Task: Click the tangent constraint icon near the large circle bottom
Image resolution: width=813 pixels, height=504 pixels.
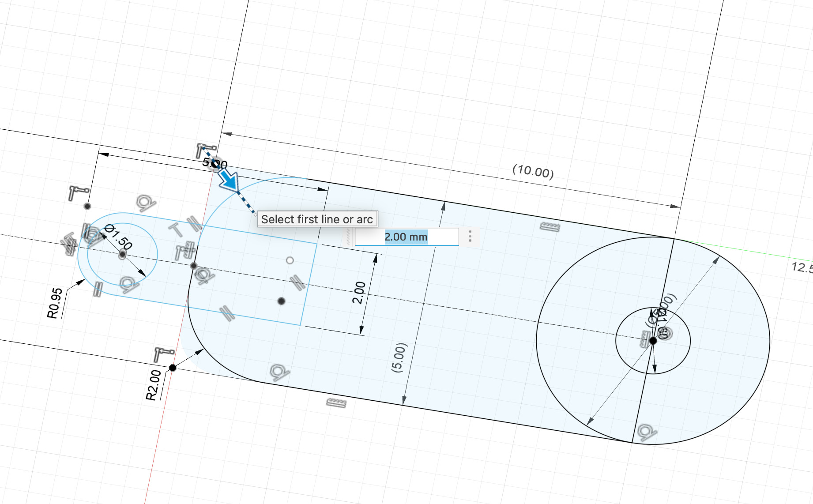Action: tap(646, 432)
